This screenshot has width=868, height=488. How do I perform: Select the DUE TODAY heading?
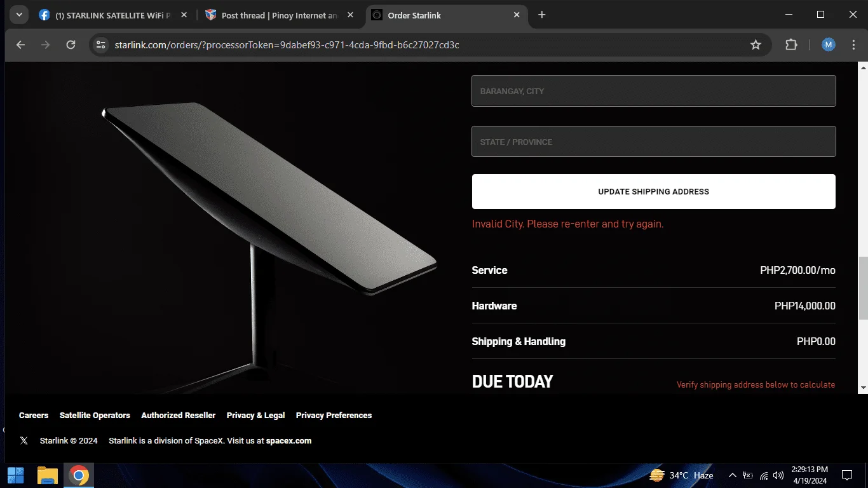[x=512, y=381]
